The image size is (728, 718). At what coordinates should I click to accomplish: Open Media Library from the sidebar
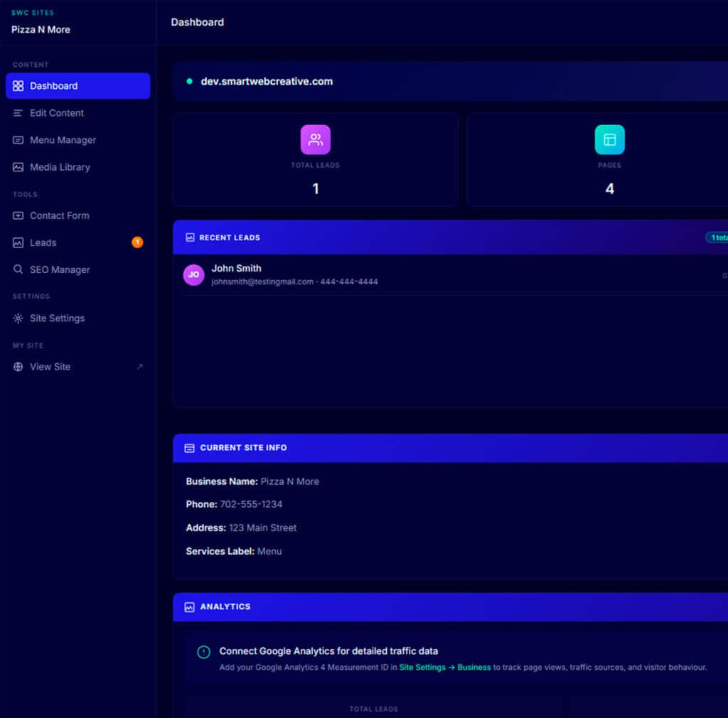(60, 167)
